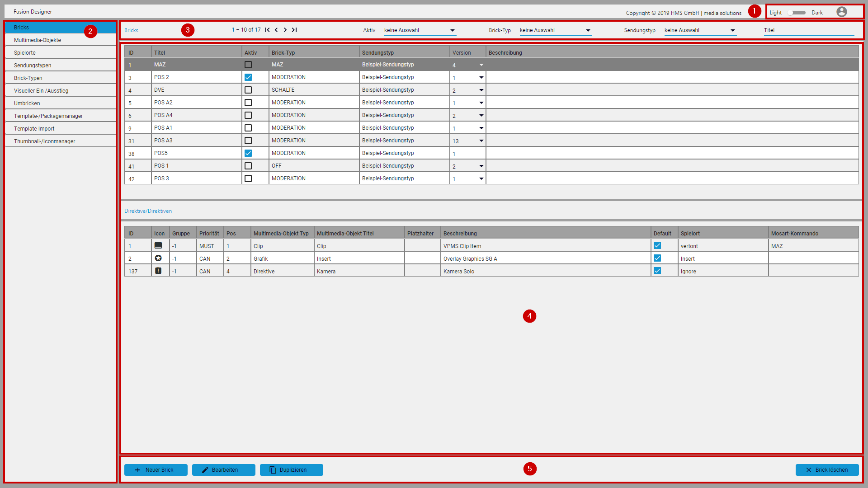Click the Kamera directive icon in row 137
Viewport: 868px width, 488px height.
(x=158, y=271)
